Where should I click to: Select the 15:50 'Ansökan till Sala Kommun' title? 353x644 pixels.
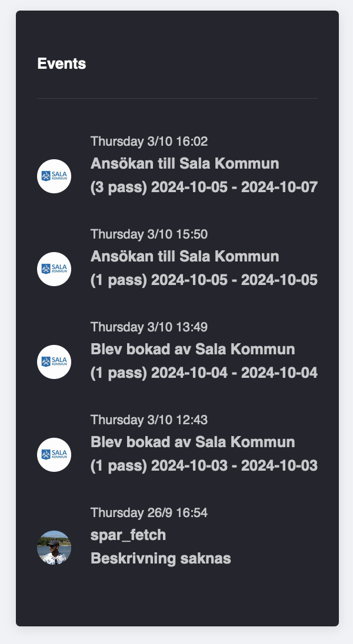pos(185,256)
